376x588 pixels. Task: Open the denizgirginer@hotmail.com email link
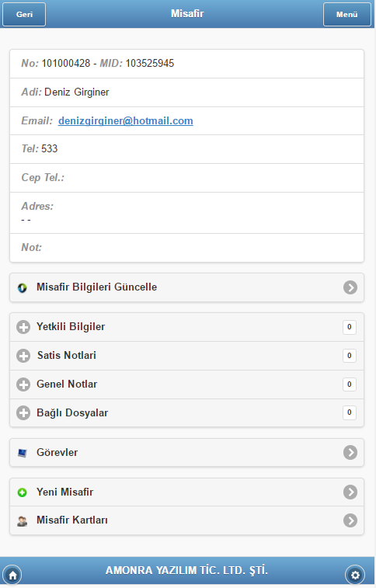click(x=126, y=120)
